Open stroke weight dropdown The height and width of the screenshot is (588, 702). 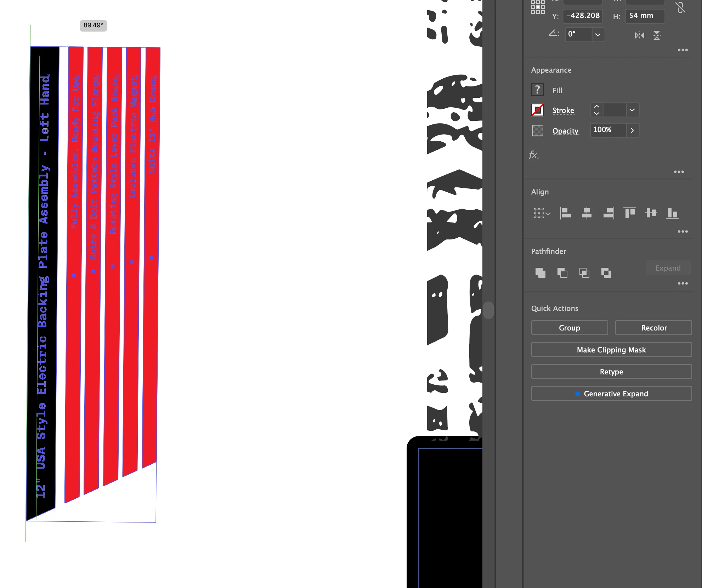[632, 110]
